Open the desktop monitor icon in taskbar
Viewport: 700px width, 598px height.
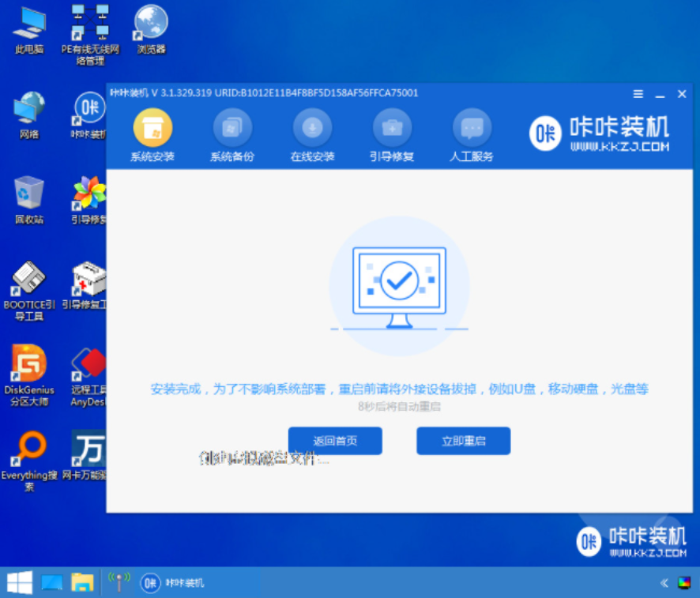click(52, 583)
